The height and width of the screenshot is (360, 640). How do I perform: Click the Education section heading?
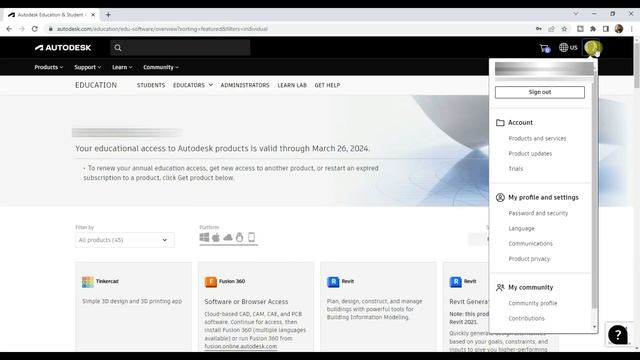[96, 85]
